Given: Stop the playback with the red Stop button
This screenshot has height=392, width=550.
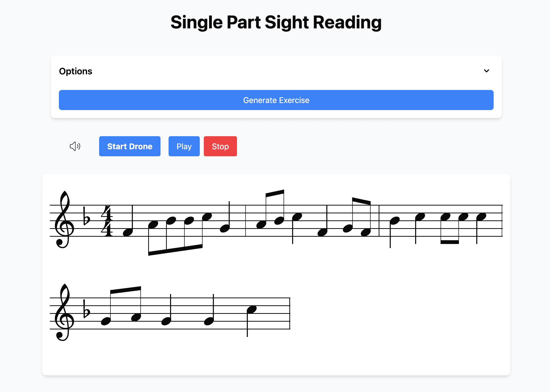Looking at the screenshot, I should [220, 146].
